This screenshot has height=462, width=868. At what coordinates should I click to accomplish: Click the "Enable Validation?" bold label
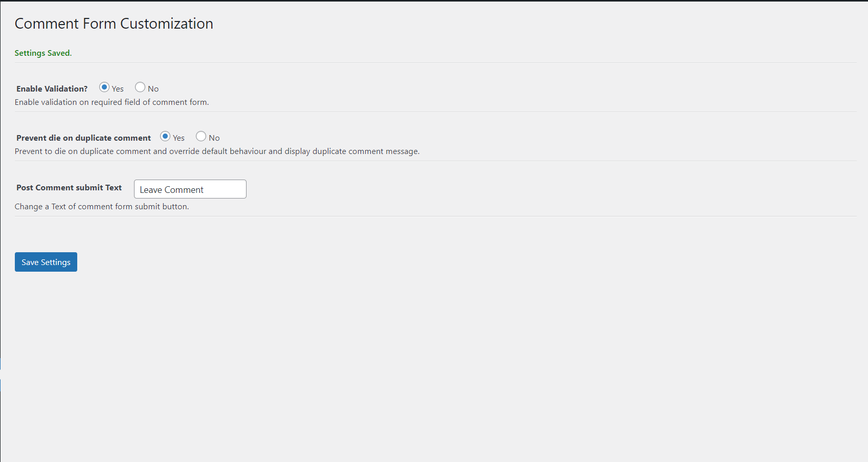(x=52, y=89)
